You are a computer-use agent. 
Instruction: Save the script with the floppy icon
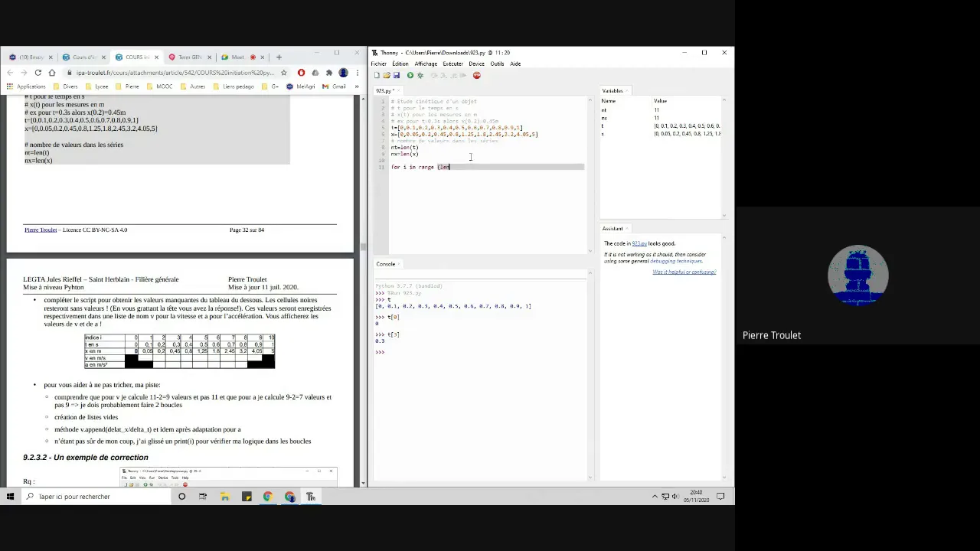[x=396, y=75]
